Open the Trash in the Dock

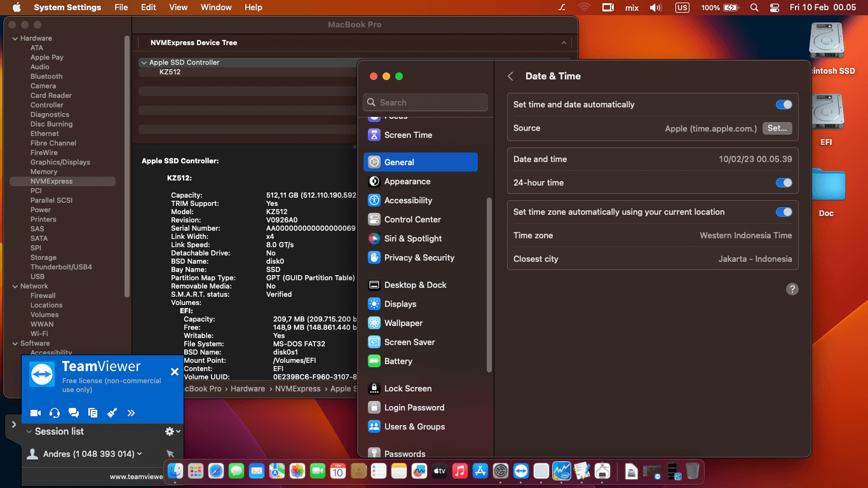pos(692,471)
